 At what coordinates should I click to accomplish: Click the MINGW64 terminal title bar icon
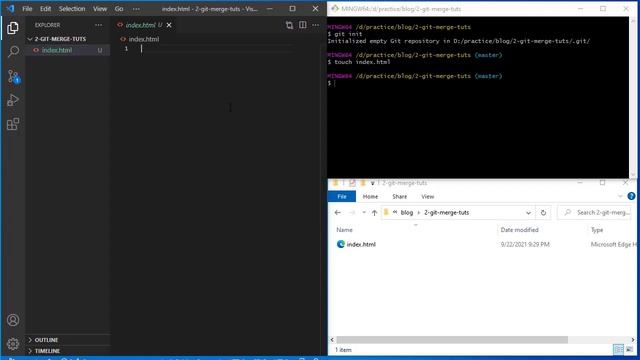[x=335, y=9]
